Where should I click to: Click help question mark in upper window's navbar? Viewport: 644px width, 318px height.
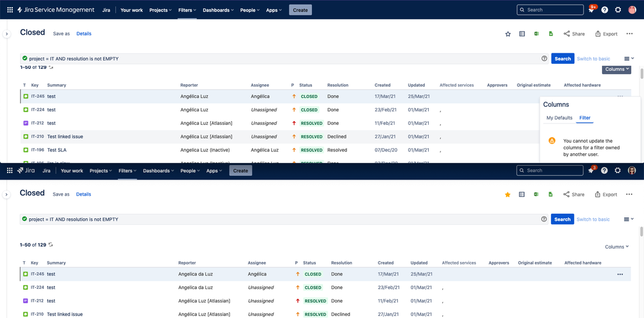605,10
